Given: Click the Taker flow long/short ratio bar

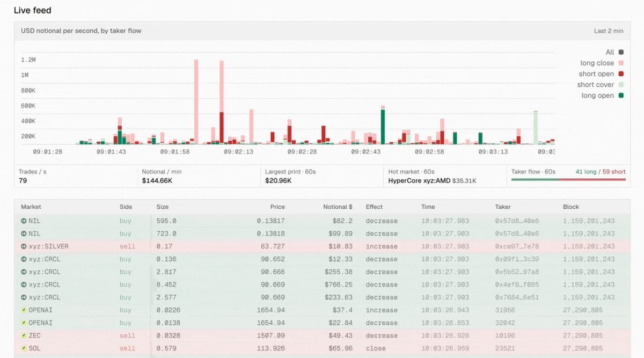Looking at the screenshot, I should click(x=568, y=179).
